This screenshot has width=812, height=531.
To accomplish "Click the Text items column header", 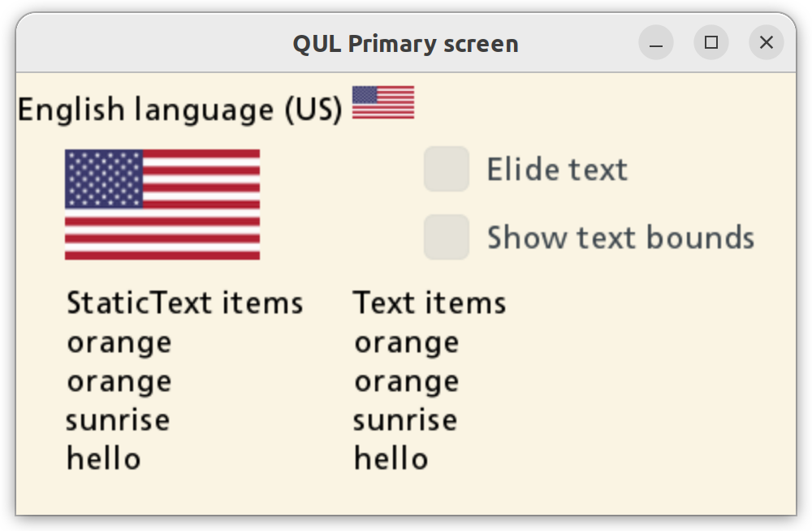I will (430, 303).
